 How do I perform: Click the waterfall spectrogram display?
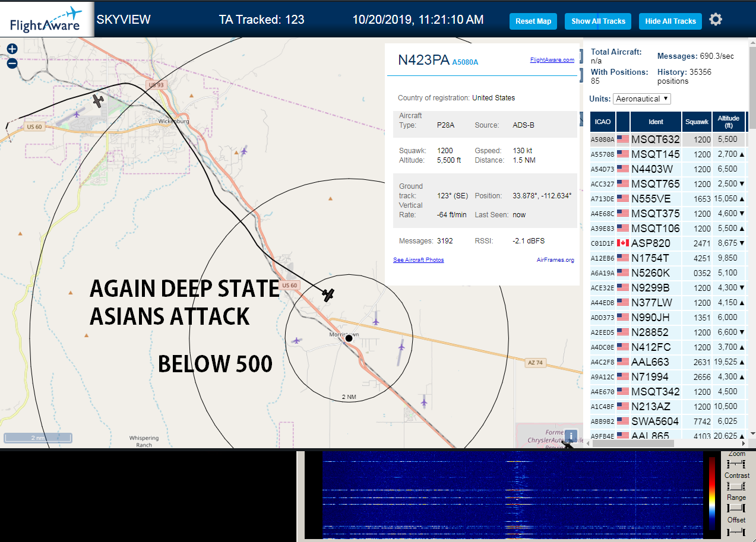tap(512, 495)
